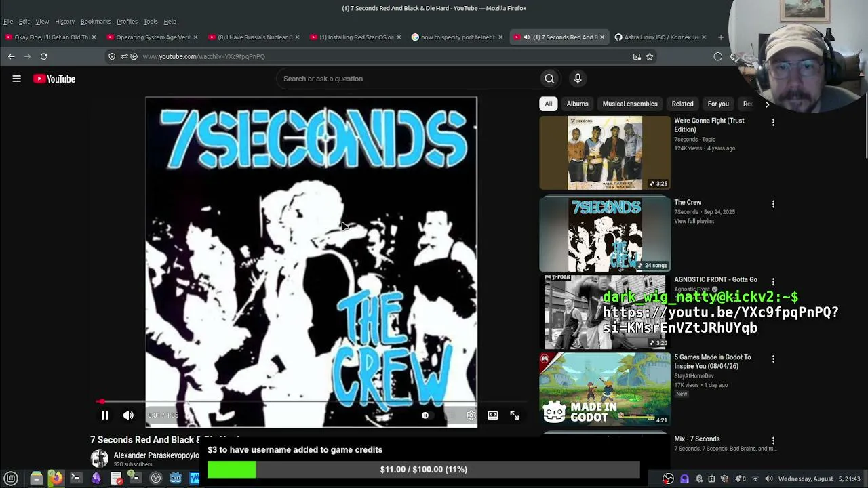Show more filter chips with right arrow
Image resolution: width=868 pixels, height=488 pixels.
pos(767,104)
